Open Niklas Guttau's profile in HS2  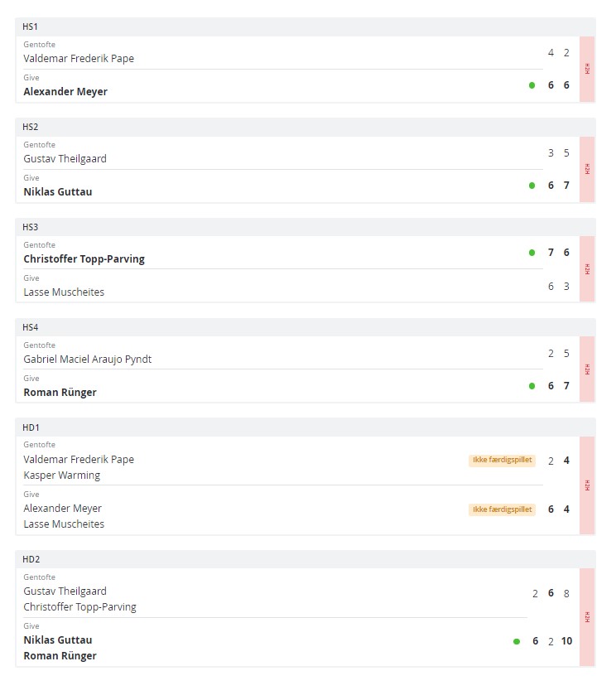click(58, 192)
